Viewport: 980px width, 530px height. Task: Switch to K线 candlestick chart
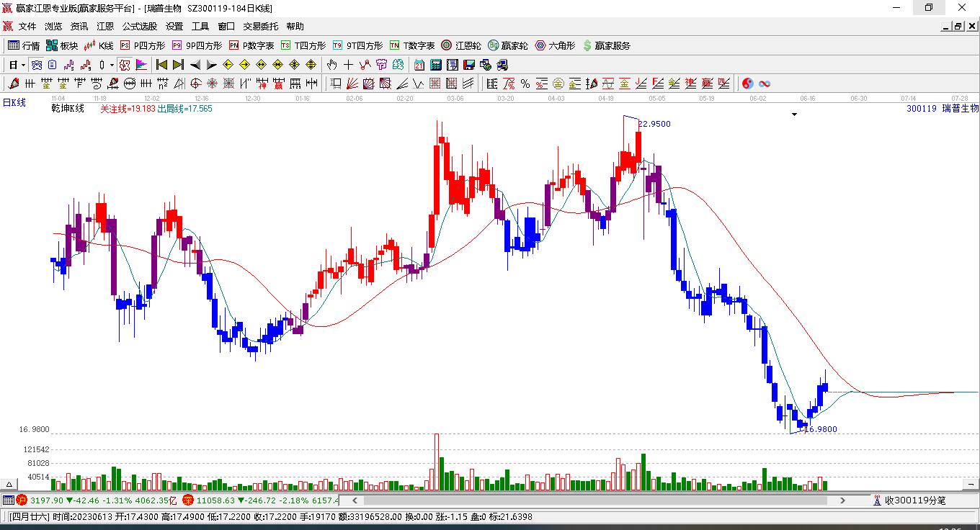pos(99,45)
